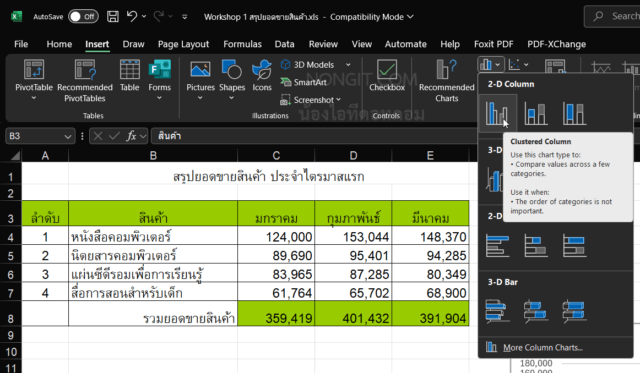The width and height of the screenshot is (640, 373).
Task: Select the 2-D 100% Stacked Bar chart
Action: (x=574, y=246)
